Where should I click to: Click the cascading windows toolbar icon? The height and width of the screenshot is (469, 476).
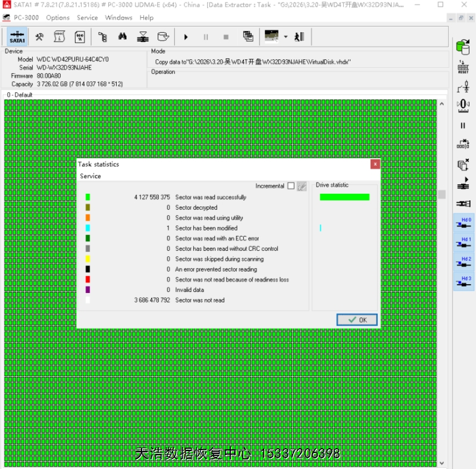(x=248, y=37)
